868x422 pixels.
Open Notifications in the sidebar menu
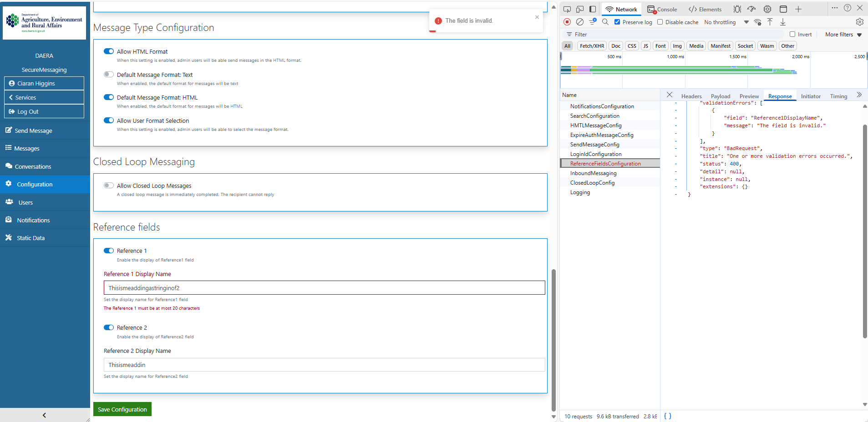pyautogui.click(x=33, y=220)
